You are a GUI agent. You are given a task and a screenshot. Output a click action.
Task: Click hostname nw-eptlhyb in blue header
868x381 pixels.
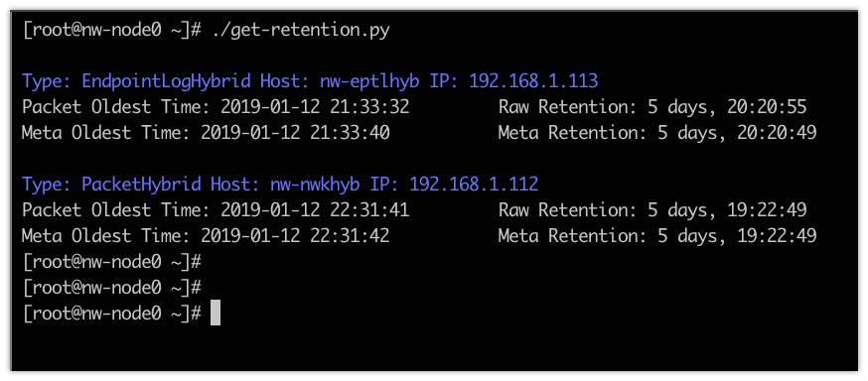pyautogui.click(x=369, y=81)
